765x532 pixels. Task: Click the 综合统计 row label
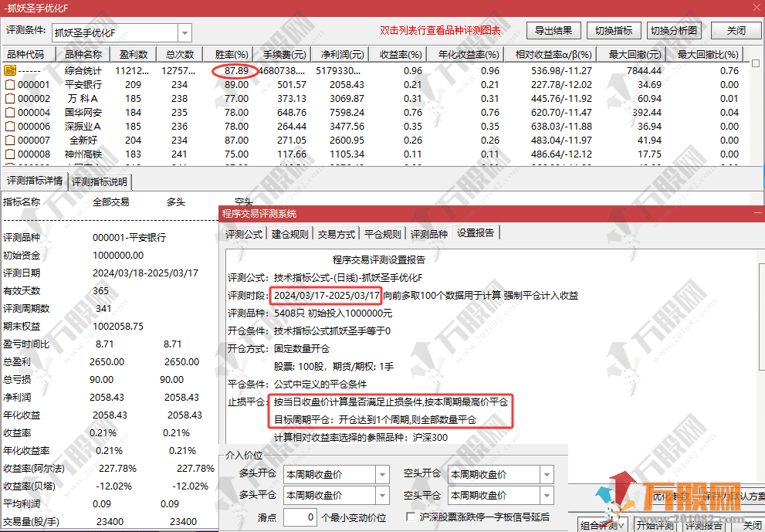pyautogui.click(x=83, y=71)
